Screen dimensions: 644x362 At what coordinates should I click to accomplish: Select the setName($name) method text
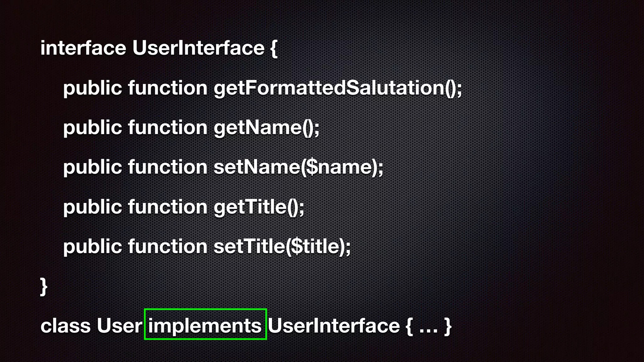(299, 167)
